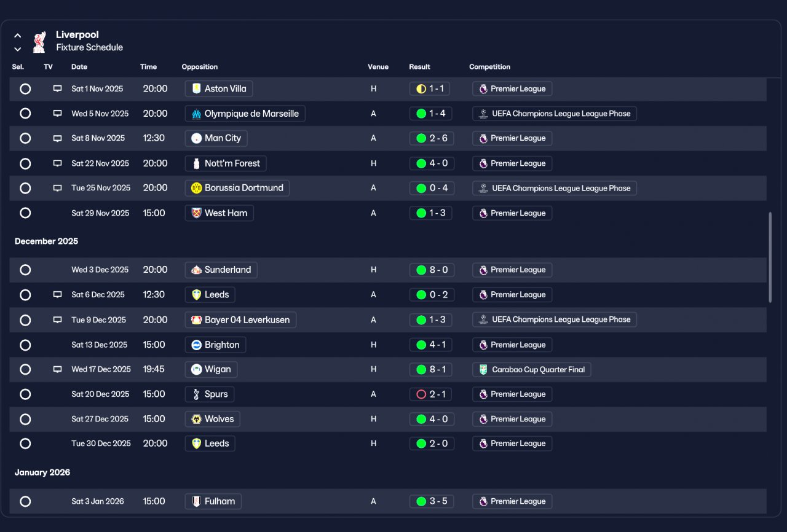Click the Premier League logo in Sunderland row

pyautogui.click(x=483, y=270)
